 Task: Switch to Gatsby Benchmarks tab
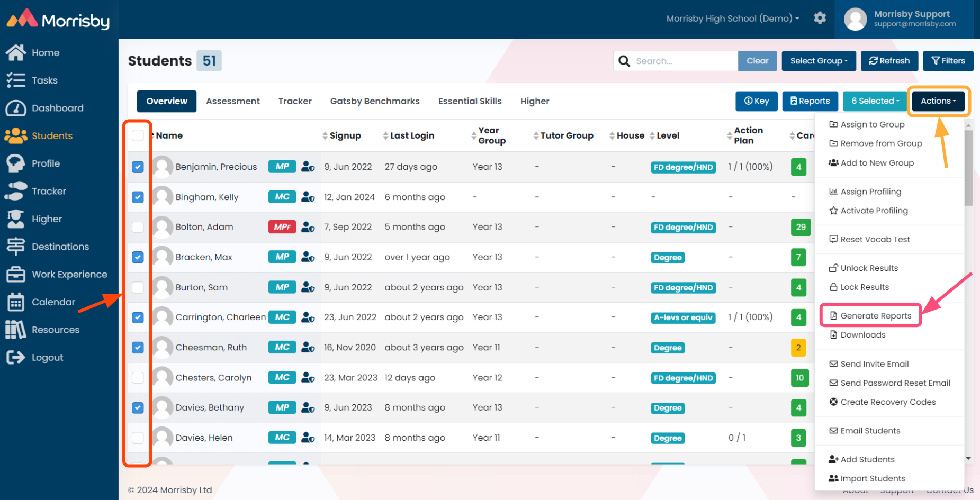pos(375,101)
